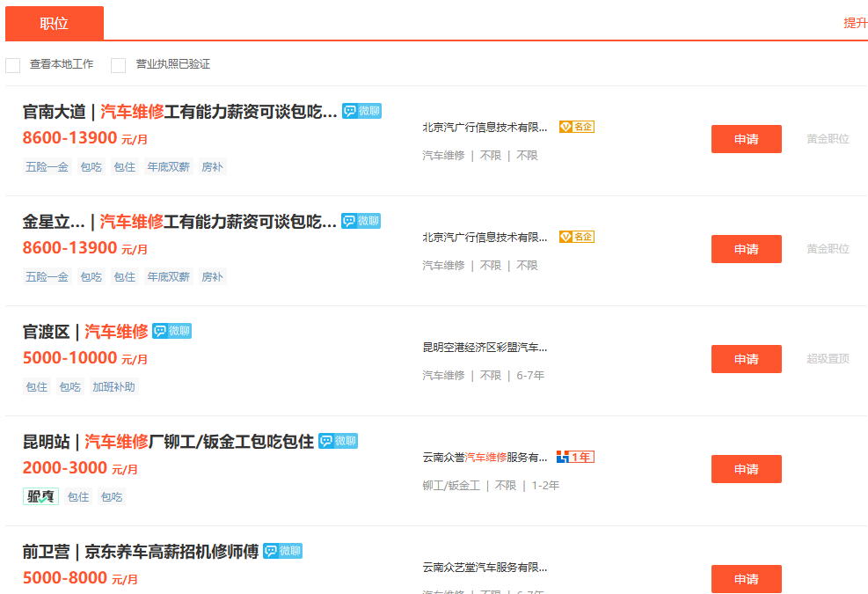Click the 1年 member badge icon

(x=575, y=457)
